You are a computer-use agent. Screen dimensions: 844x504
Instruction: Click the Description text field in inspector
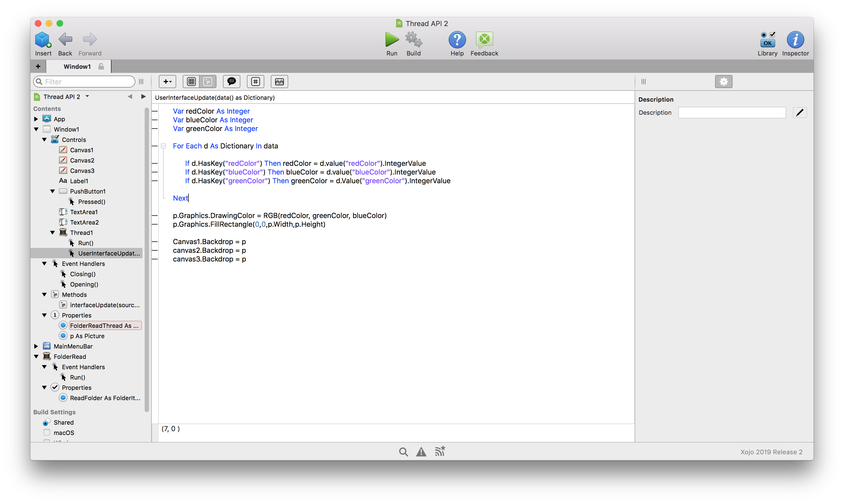coord(732,113)
